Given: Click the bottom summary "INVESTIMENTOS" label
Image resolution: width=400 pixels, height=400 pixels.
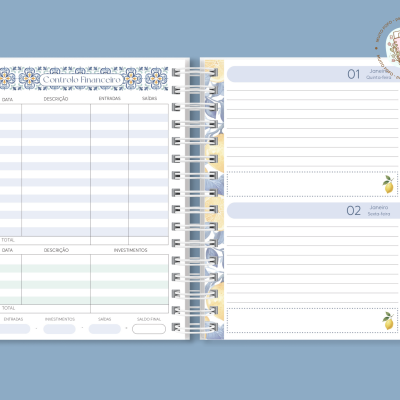Looking at the screenshot, I should click(60, 319).
